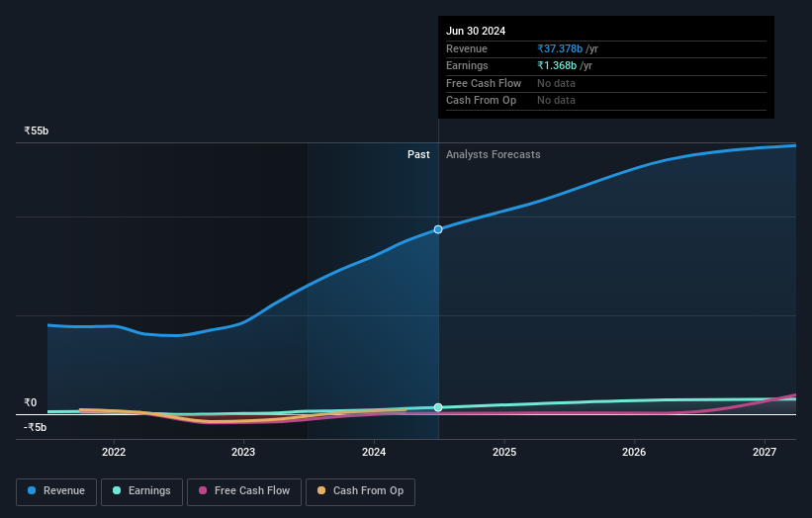Click the ₹55b y-axis label
Screen dimensions: 812x518
click(37, 130)
